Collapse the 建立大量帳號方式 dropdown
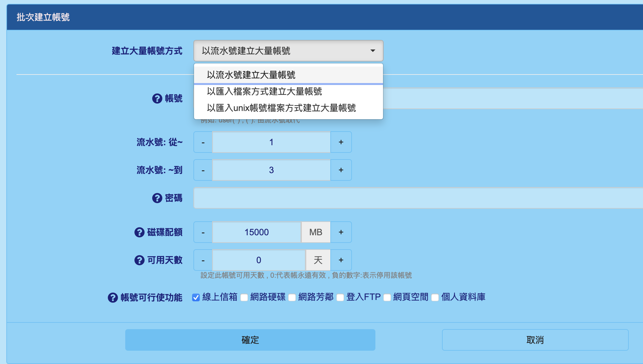This screenshot has height=364, width=643. [288, 51]
